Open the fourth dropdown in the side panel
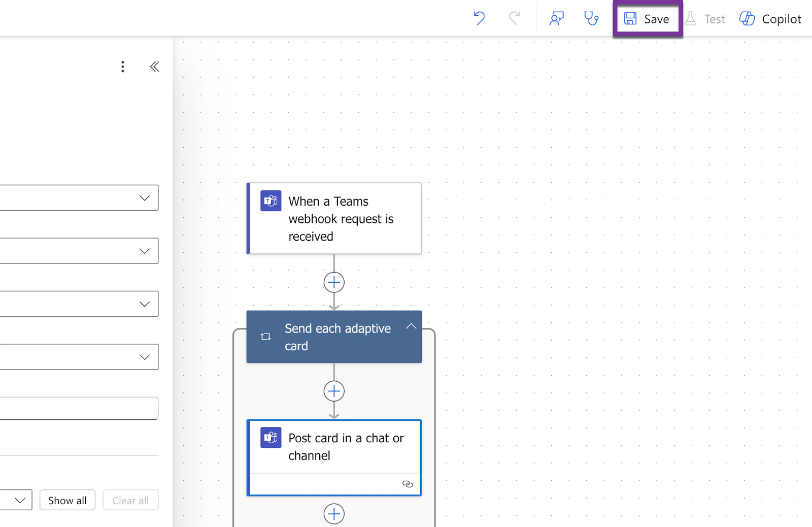 pyautogui.click(x=79, y=357)
